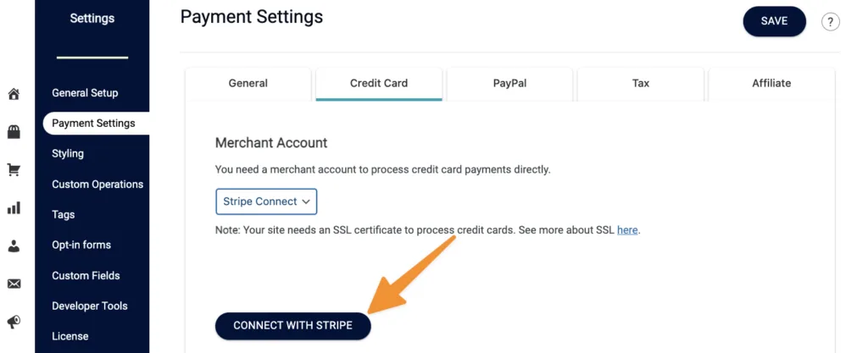The width and height of the screenshot is (868, 353).
Task: Click the question mark help icon
Action: 831,22
